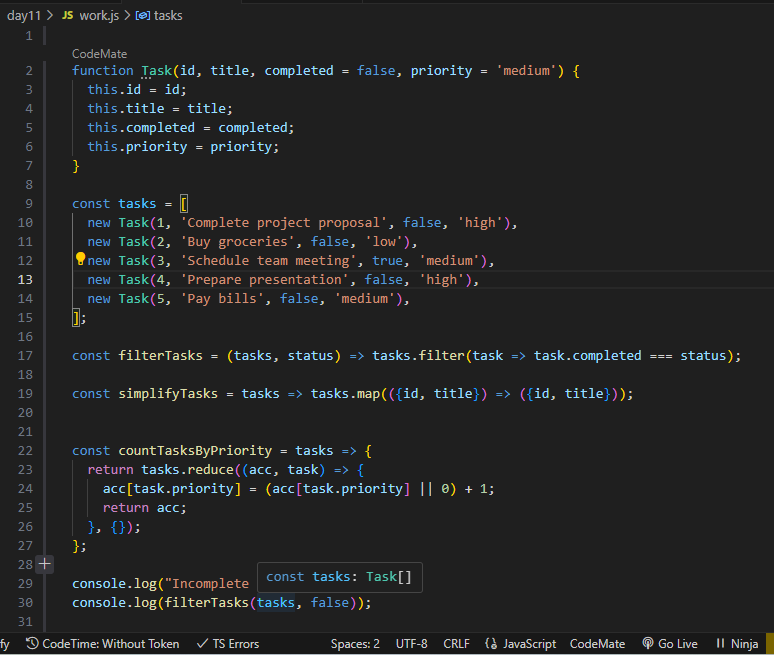Change indentation via Spaces: 2
Viewport: 774px width, 655px height.
[x=355, y=644]
